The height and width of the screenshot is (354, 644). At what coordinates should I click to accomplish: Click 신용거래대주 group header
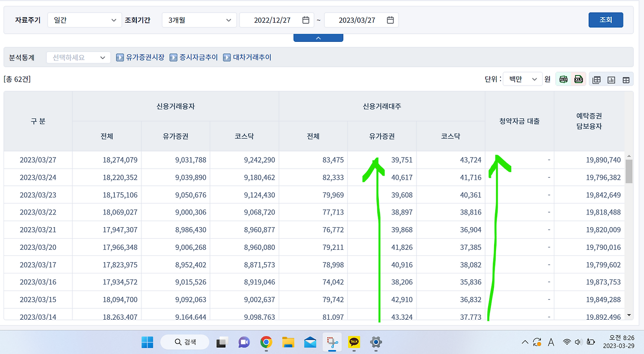(382, 106)
